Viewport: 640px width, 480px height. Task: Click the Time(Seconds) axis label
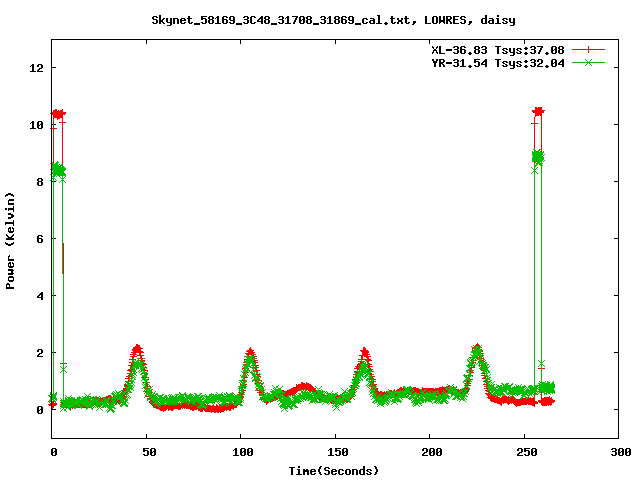pyautogui.click(x=334, y=471)
